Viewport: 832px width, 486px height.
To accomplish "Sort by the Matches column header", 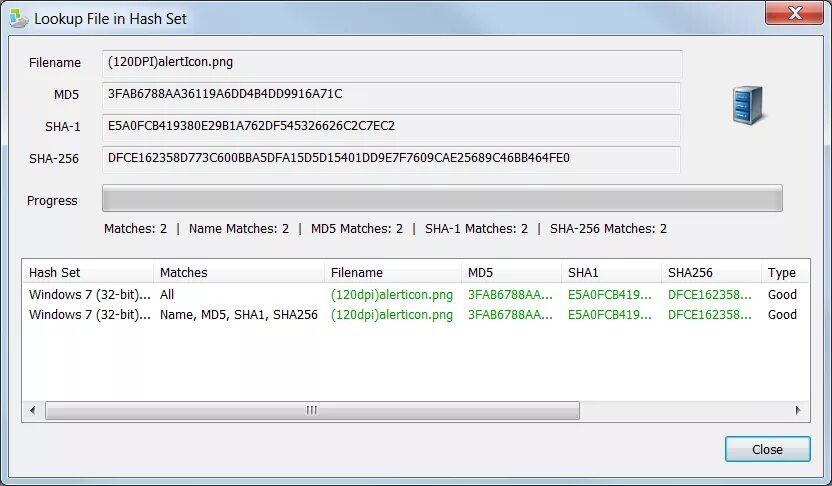I will pyautogui.click(x=239, y=272).
